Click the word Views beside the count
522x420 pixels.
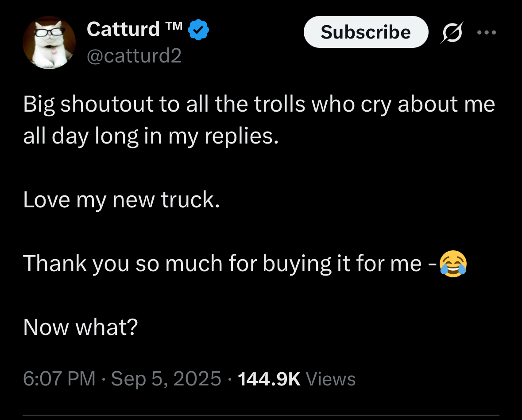[x=331, y=379]
